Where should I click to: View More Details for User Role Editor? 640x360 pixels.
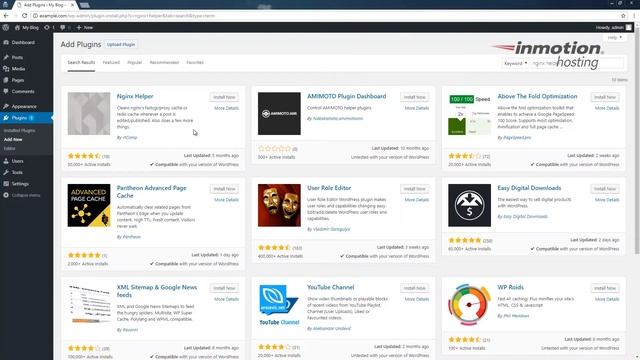(x=417, y=200)
